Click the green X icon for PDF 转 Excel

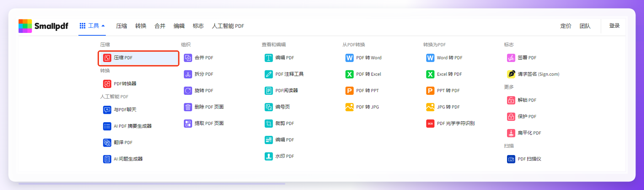pyautogui.click(x=349, y=74)
